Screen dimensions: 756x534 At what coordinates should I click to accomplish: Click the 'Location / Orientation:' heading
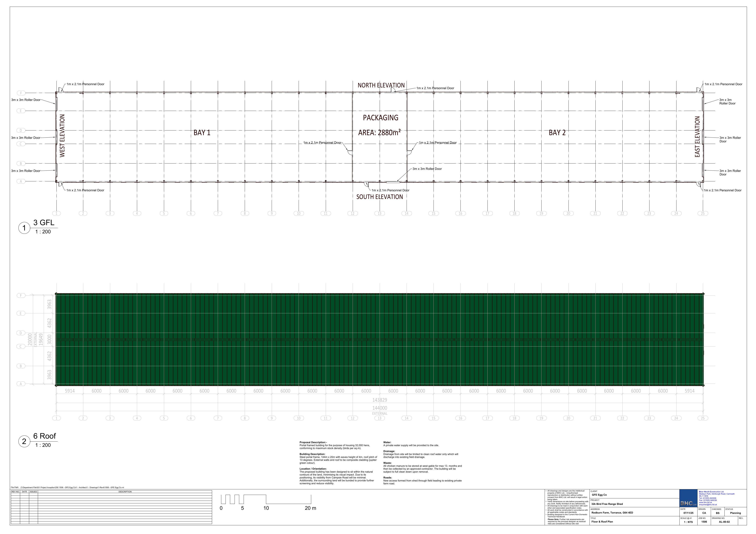coord(313,469)
